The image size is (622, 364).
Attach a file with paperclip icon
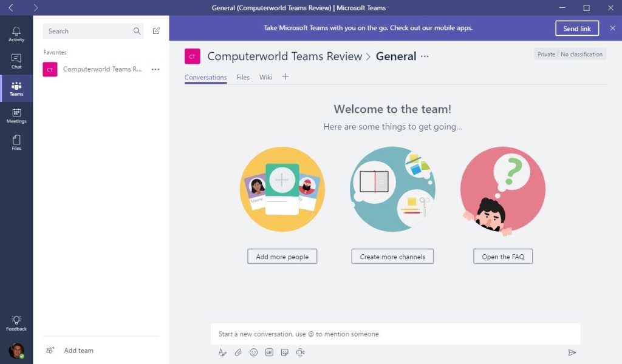pyautogui.click(x=238, y=352)
